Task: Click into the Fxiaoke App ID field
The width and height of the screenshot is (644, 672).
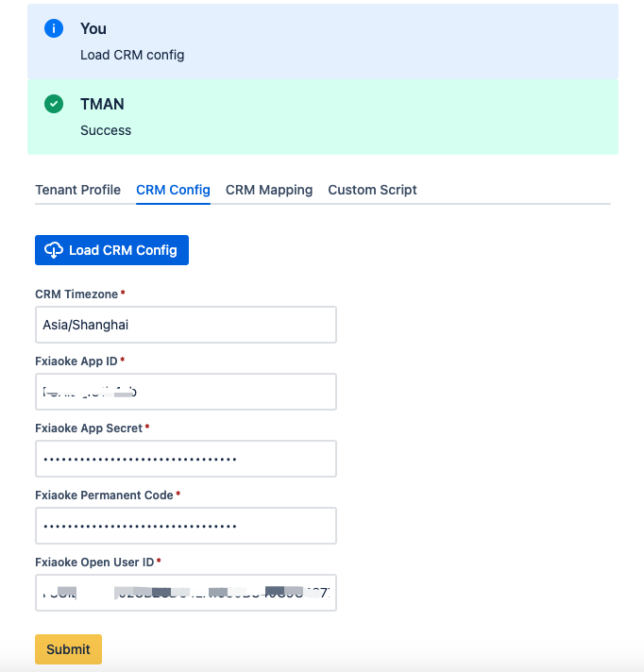Action: tap(186, 392)
